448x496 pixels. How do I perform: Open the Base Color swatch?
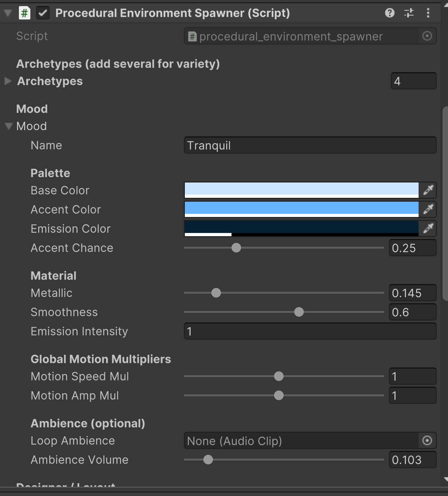click(301, 190)
